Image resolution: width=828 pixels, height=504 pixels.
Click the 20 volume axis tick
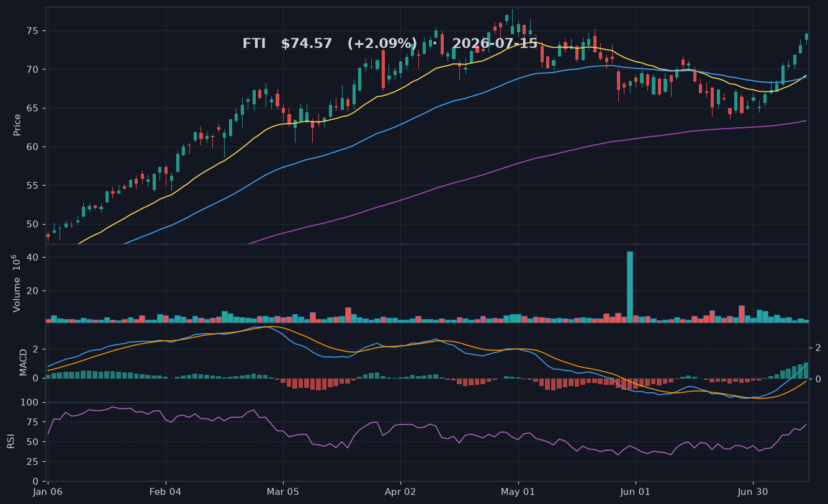pos(34,291)
